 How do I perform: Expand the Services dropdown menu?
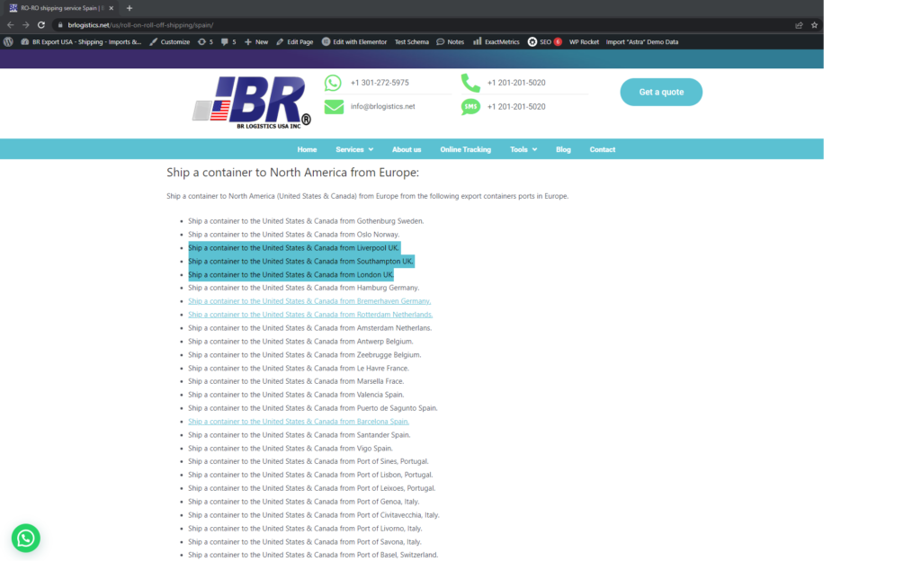[x=354, y=149]
